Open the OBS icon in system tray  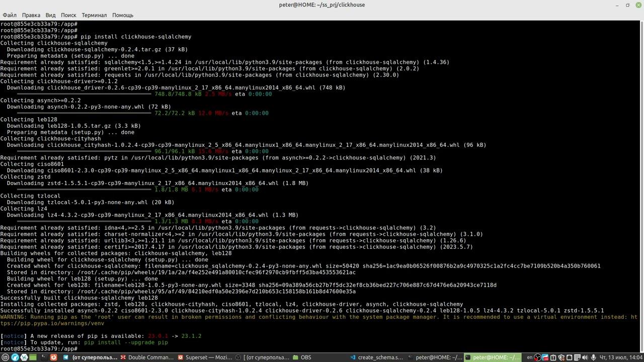537,357
